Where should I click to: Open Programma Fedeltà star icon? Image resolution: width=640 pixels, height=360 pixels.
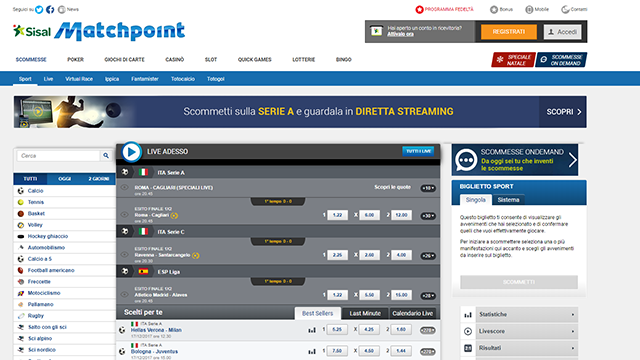(x=419, y=9)
